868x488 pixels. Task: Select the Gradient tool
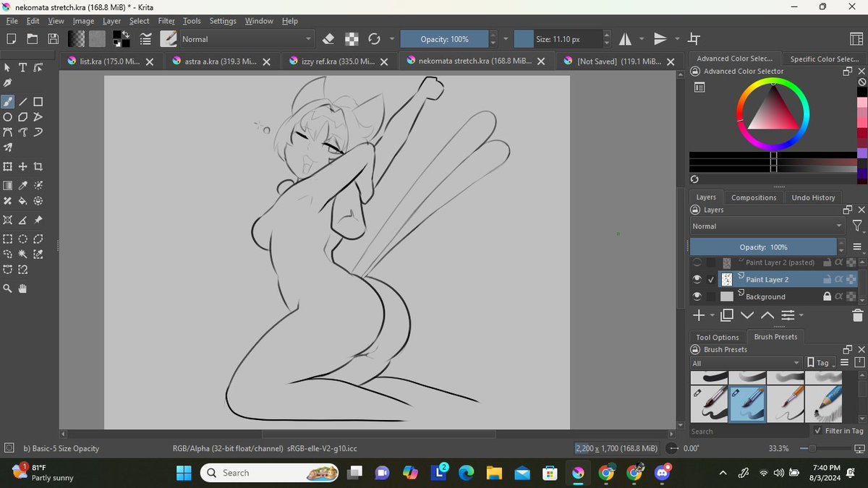[x=8, y=186]
